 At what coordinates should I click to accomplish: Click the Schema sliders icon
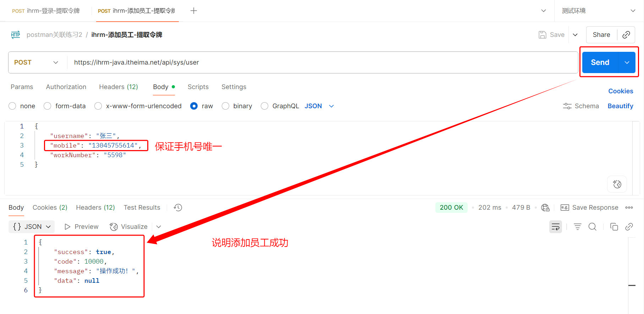tap(567, 106)
